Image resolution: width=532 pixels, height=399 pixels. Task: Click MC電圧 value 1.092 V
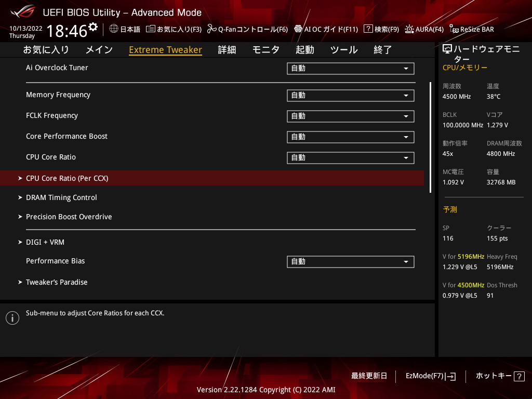[x=453, y=182]
